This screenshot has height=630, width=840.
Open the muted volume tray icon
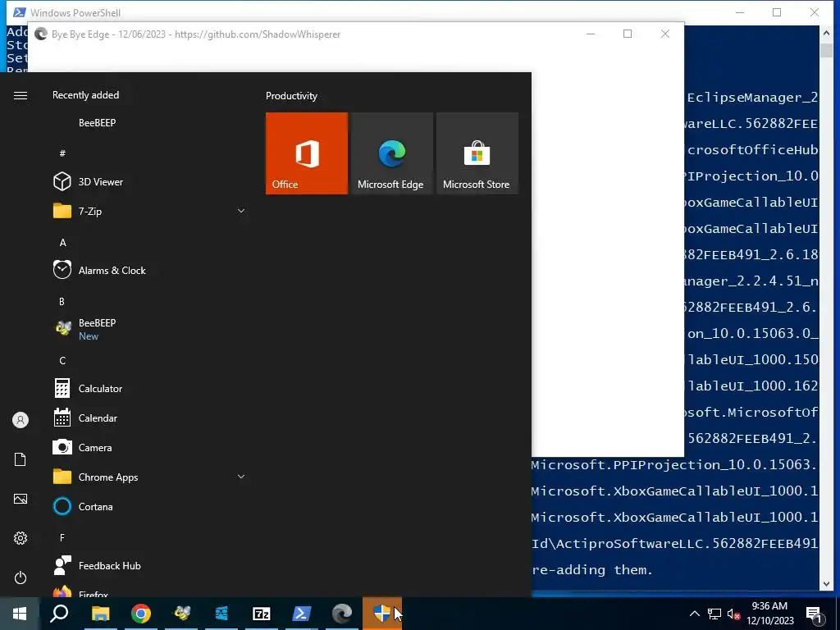tap(733, 614)
